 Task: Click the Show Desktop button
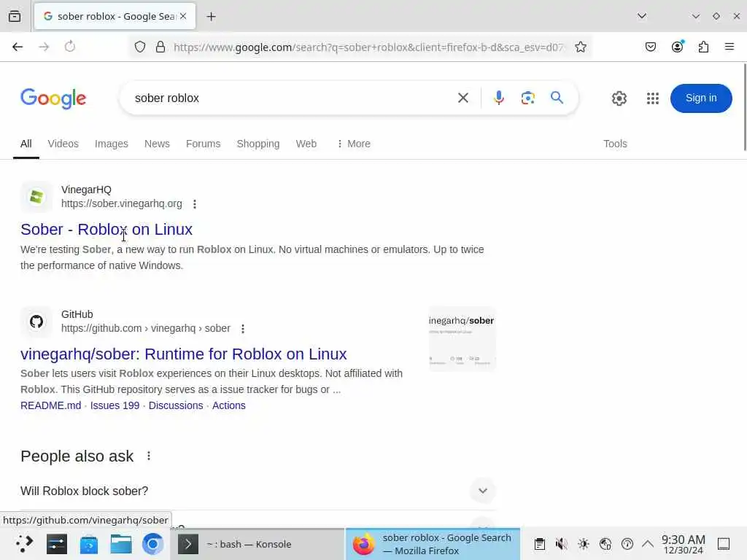coord(724,544)
